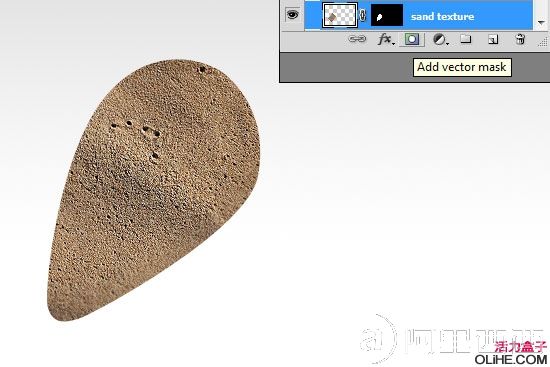Click the panel resize grip corner
The width and height of the screenshot is (550, 367).
coord(543,42)
